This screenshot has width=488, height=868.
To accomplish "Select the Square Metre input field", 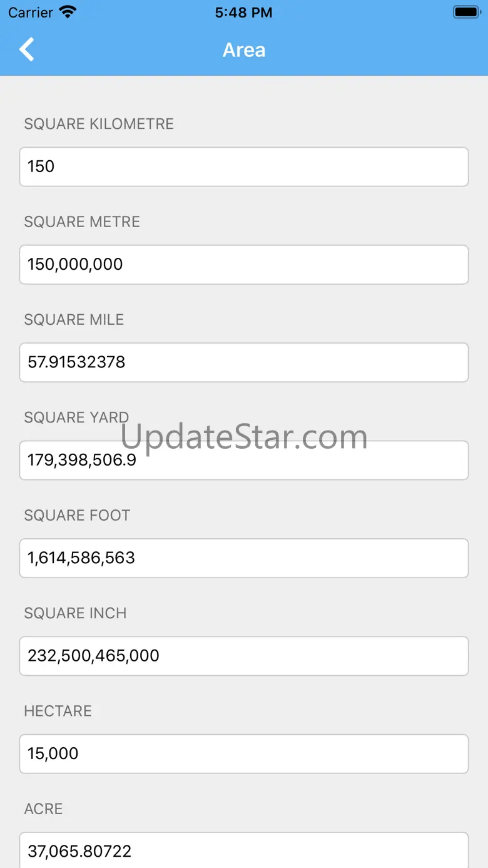I will tap(244, 264).
